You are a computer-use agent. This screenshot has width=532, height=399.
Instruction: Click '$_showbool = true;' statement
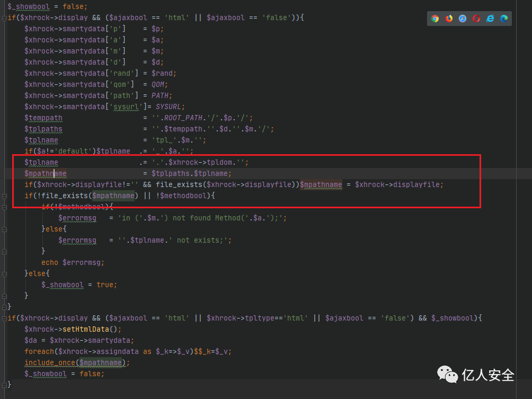(x=79, y=285)
